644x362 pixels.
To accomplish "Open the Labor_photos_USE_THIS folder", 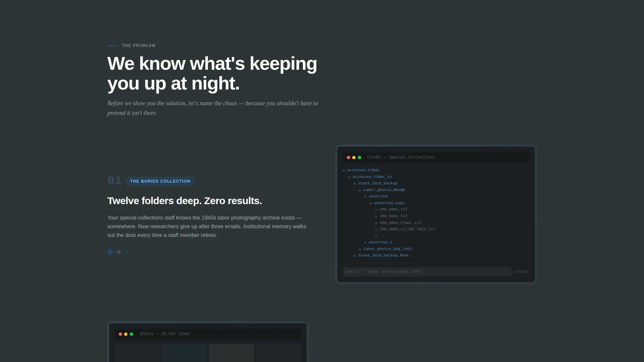I will pyautogui.click(x=385, y=249).
